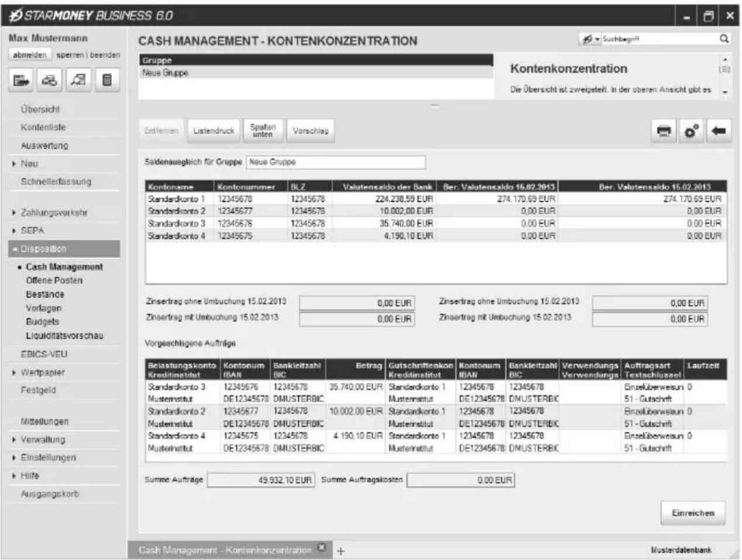Click the Laufzeit column header
This screenshot has height=560, width=742.
[x=706, y=370]
